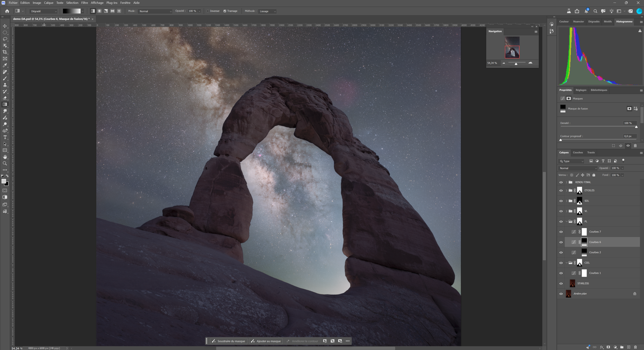Click Soustraire du masque button
The height and width of the screenshot is (350, 644).
(228, 341)
